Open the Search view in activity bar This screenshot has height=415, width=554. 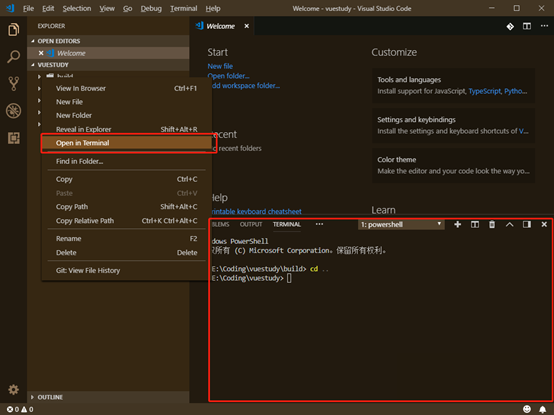coord(13,57)
